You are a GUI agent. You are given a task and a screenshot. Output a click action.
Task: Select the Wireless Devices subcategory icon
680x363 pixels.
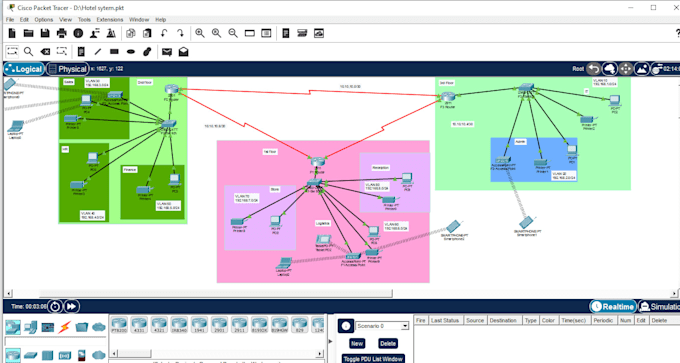click(65, 356)
